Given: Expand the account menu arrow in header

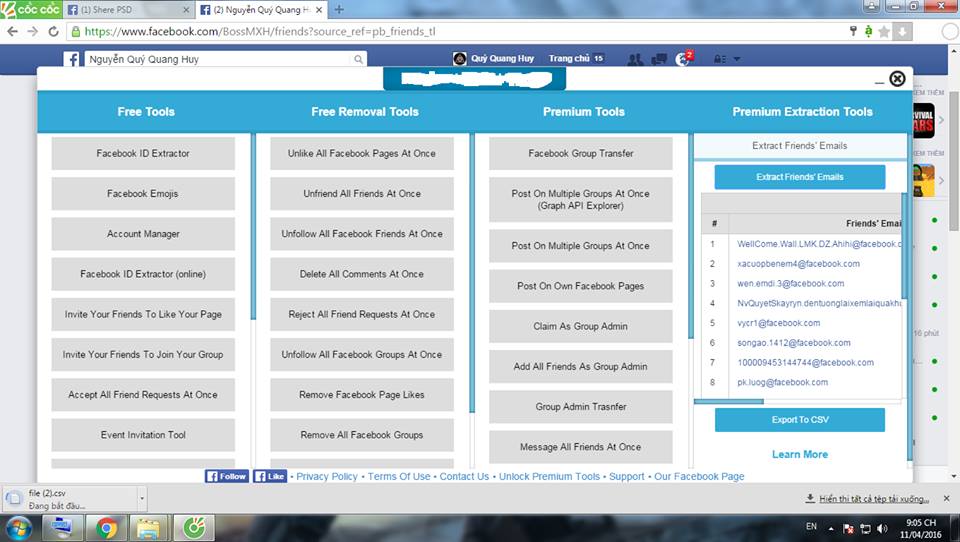Looking at the screenshot, I should [x=737, y=59].
